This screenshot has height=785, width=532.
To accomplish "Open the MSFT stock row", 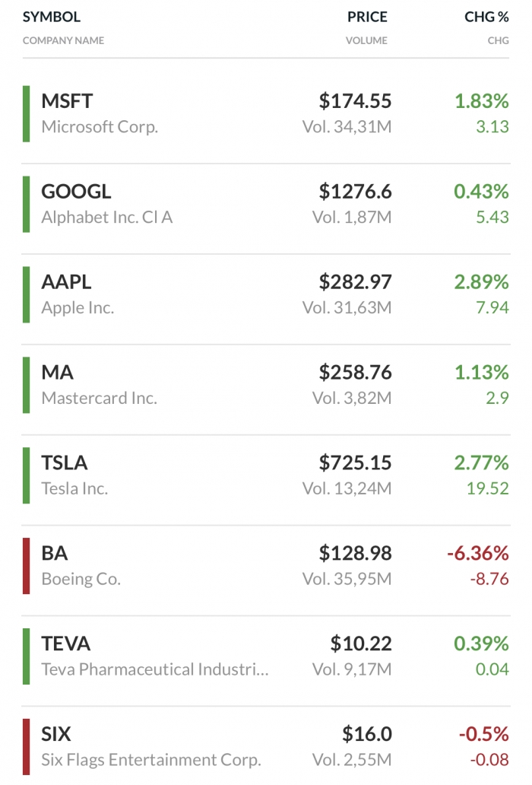I will coord(266,113).
